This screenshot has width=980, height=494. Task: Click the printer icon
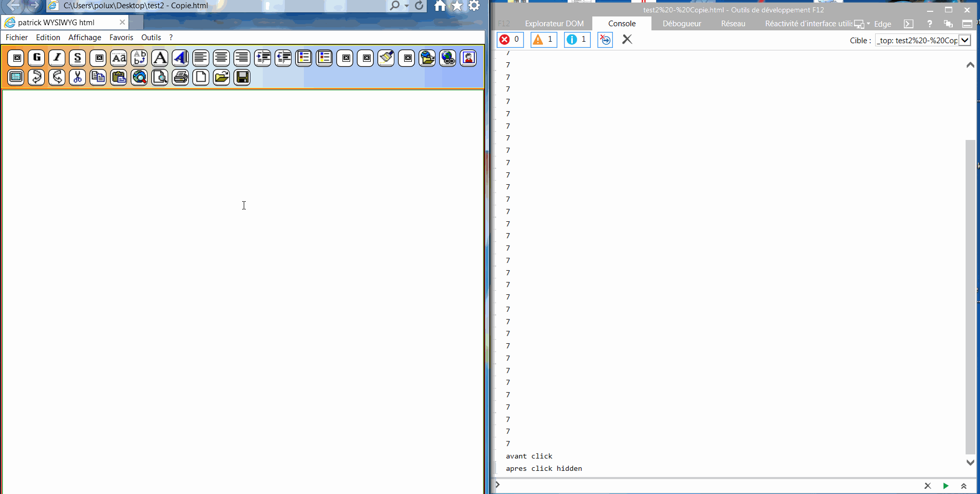coord(180,77)
